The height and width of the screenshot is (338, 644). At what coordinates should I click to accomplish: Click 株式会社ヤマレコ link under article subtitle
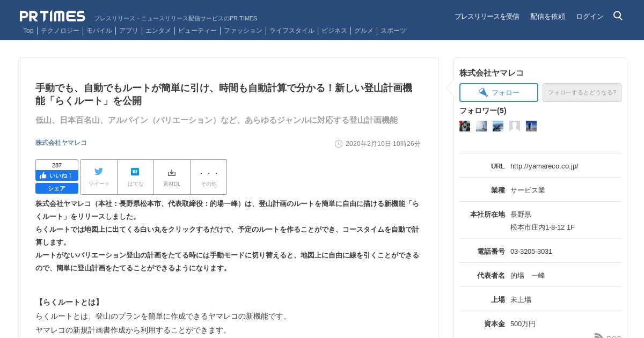point(61,143)
